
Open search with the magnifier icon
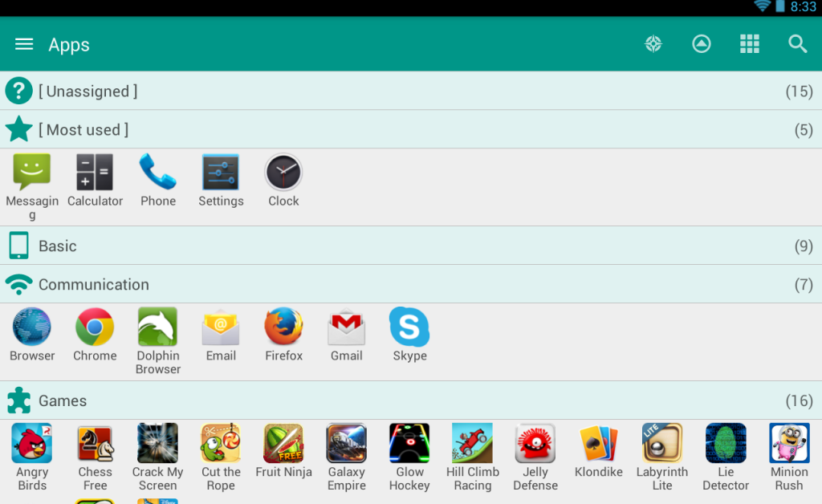797,44
